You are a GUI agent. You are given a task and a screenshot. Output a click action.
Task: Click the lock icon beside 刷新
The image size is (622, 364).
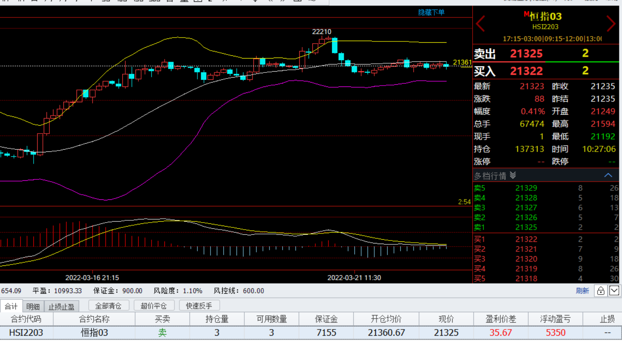click(601, 291)
